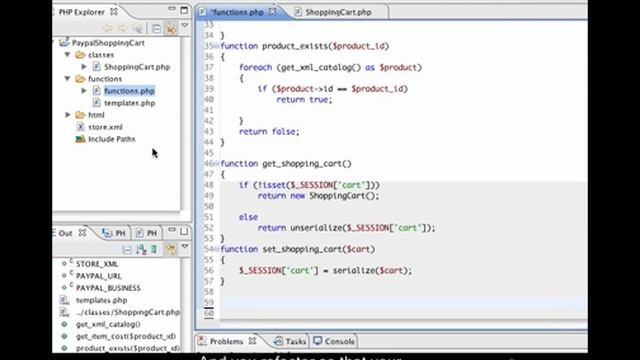Click the STORE_XML constant icon
640x360 pixels.
pos(64,264)
